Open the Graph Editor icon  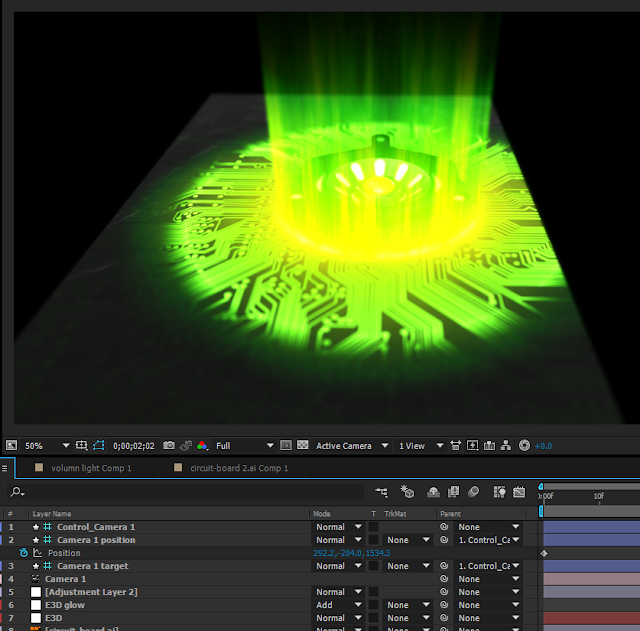click(519, 492)
